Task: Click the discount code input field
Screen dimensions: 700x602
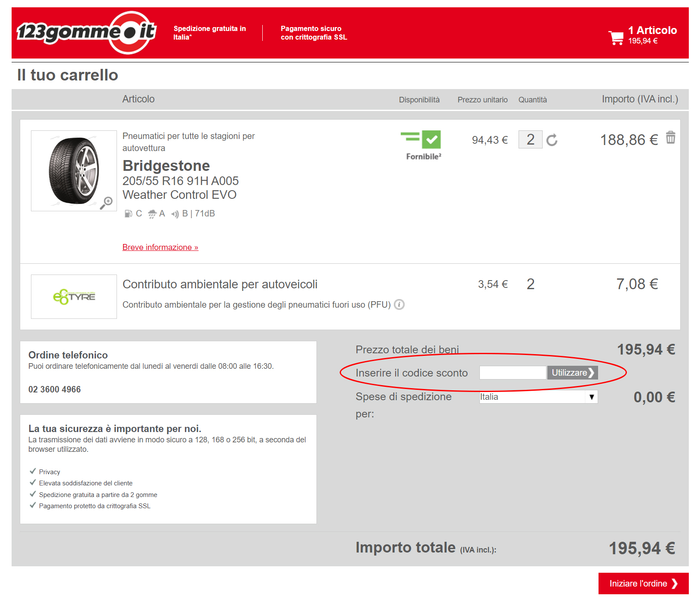Action: point(513,373)
